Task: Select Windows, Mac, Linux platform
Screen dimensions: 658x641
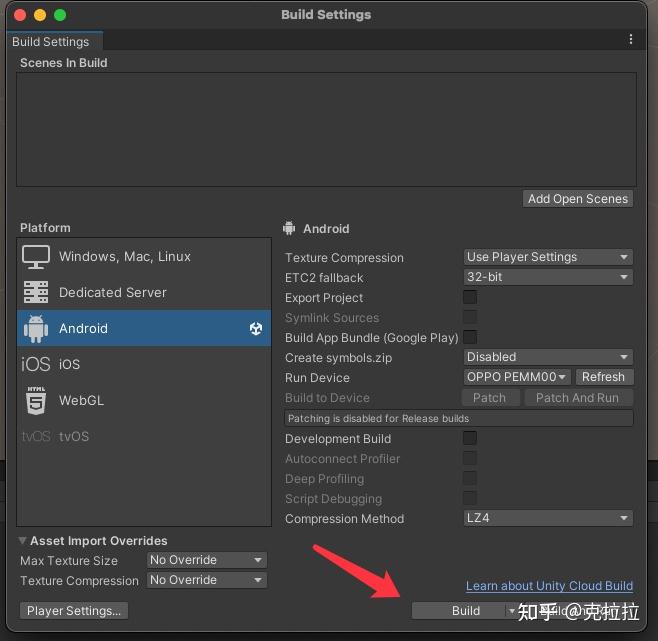Action: pos(144,256)
